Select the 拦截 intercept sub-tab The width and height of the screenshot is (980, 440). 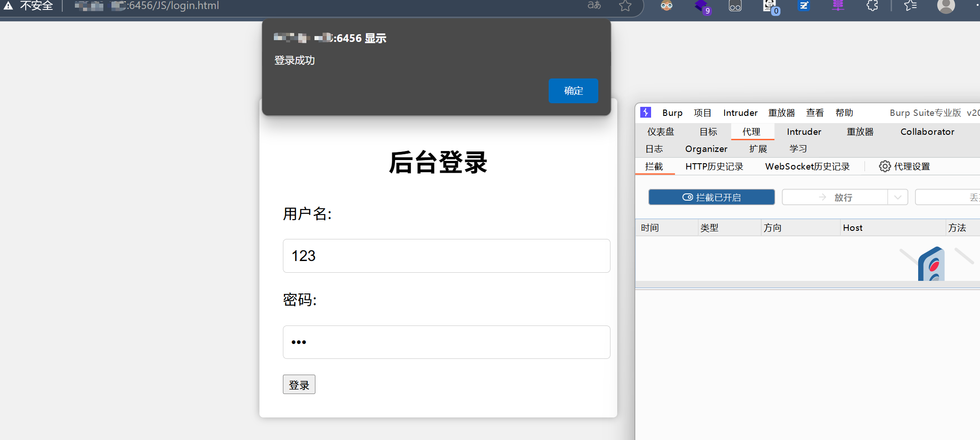point(654,166)
